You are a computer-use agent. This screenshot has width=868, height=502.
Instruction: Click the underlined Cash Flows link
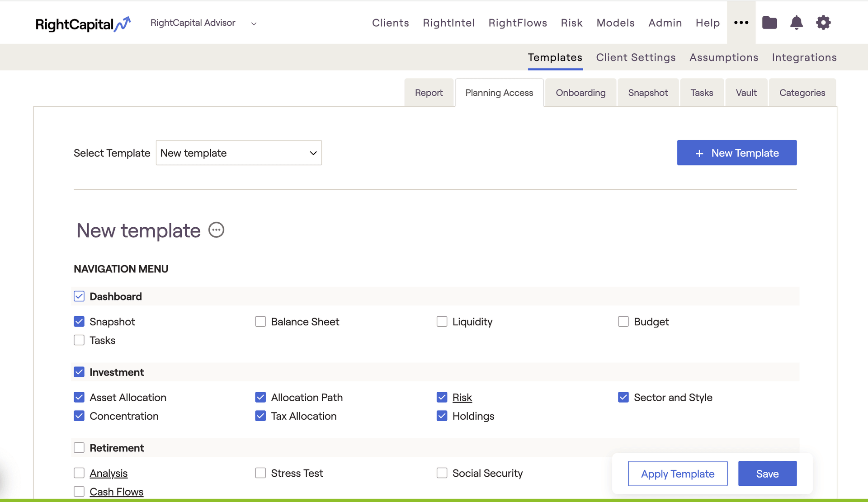click(116, 492)
